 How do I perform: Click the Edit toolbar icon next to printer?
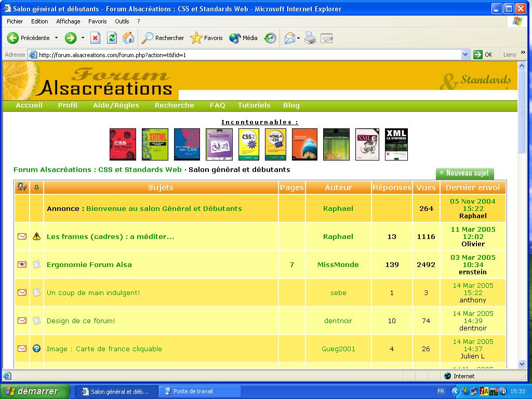[x=326, y=38]
